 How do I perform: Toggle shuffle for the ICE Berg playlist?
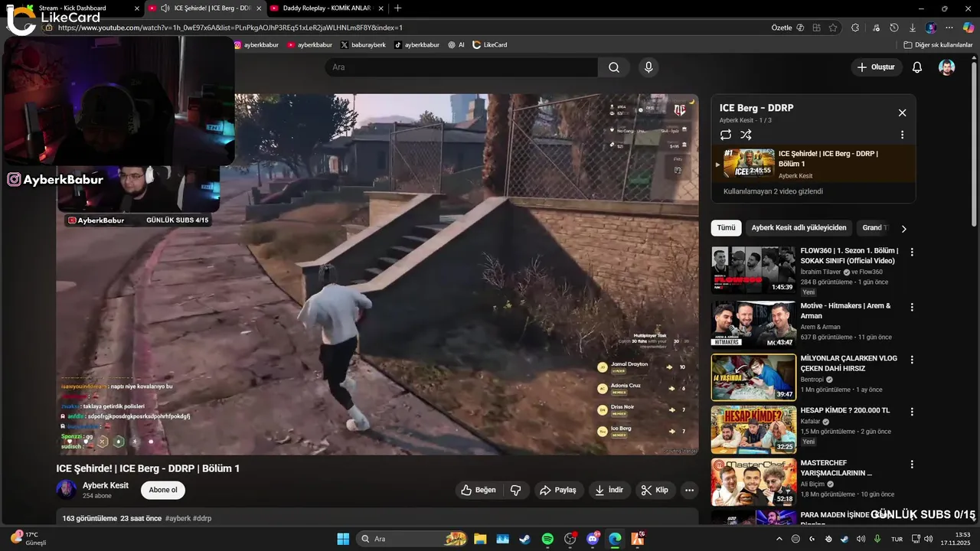746,135
